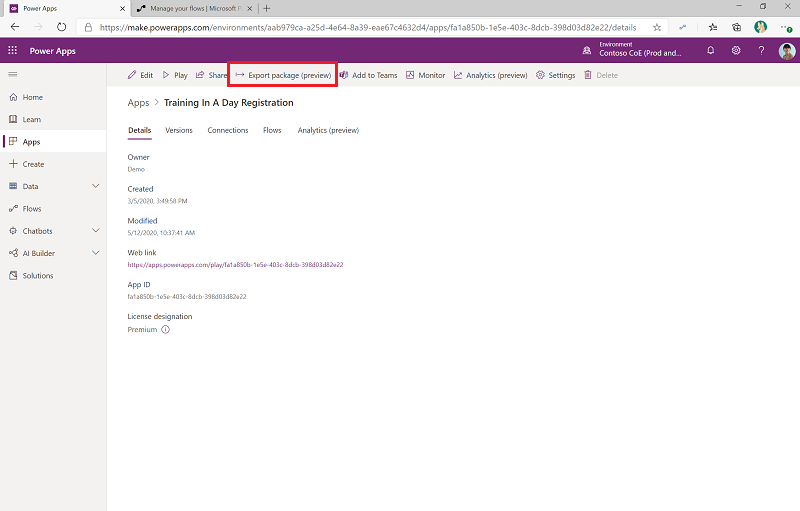The width and height of the screenshot is (800, 511).
Task: Open the Environment picker Contoso CoE
Action: [x=632, y=49]
